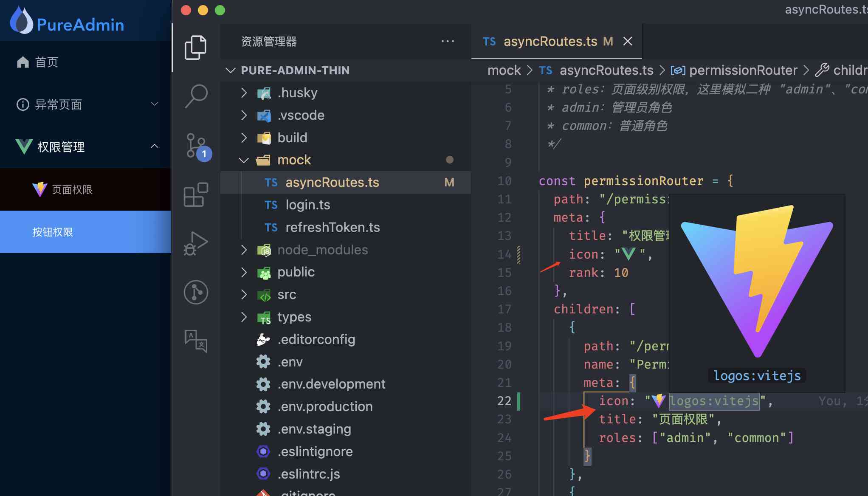Click line number 22 in the gutter

pyautogui.click(x=504, y=401)
